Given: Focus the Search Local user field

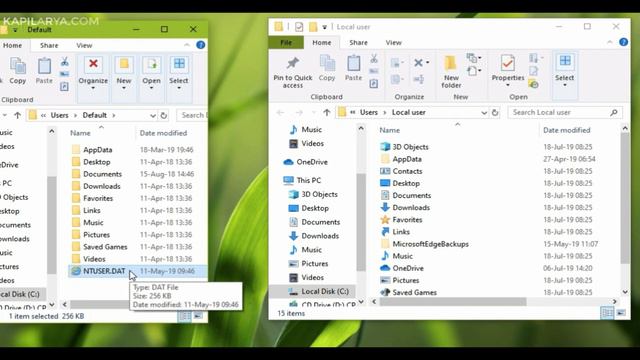Looking at the screenshot, I should coord(565,112).
